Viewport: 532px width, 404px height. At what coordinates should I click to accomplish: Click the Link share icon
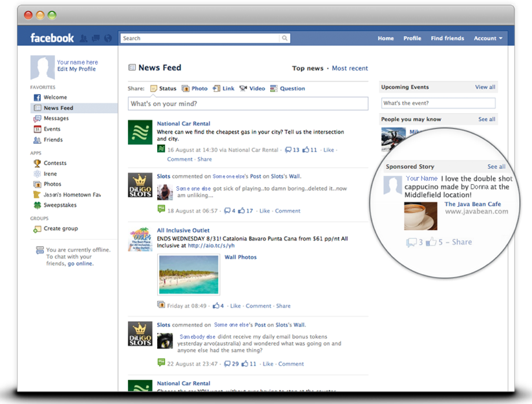coord(217,89)
